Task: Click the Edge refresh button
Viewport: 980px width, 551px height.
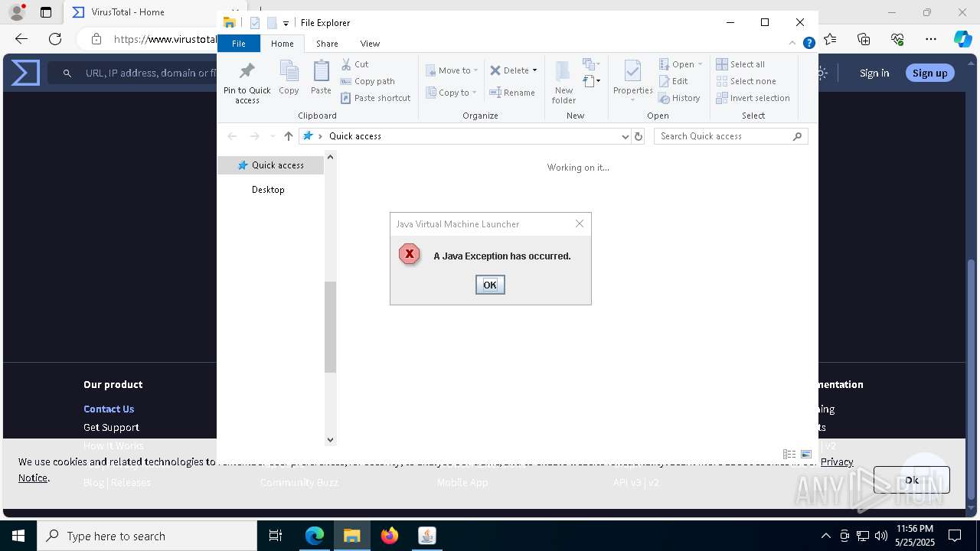Action: pos(55,39)
